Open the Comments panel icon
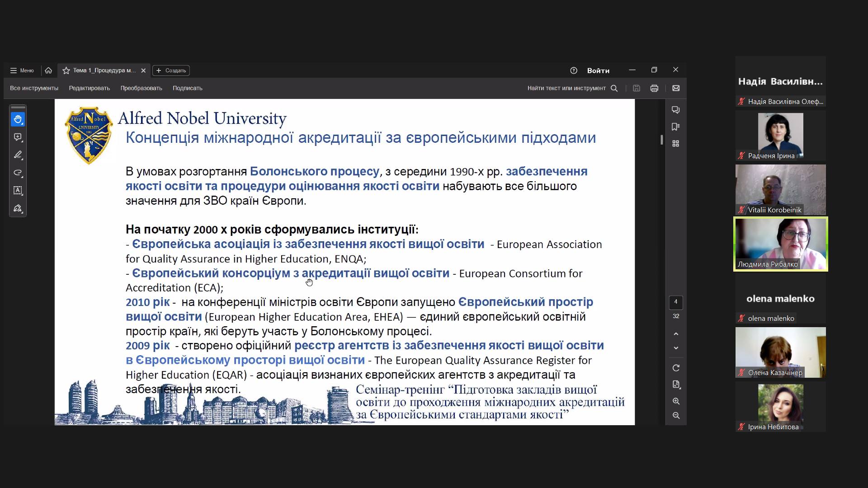 click(676, 110)
